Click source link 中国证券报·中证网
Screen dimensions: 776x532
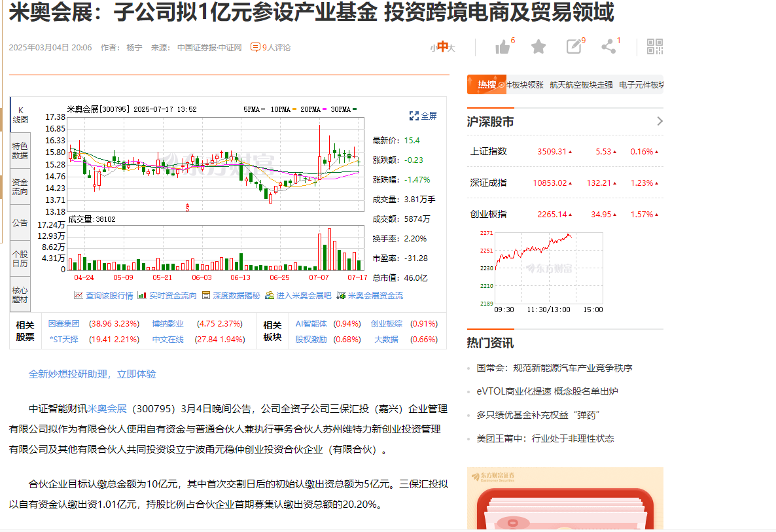[x=209, y=48]
